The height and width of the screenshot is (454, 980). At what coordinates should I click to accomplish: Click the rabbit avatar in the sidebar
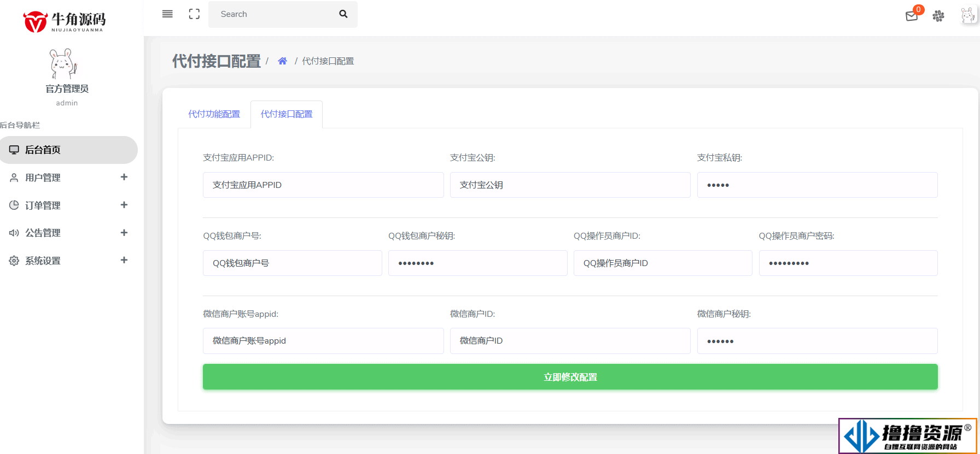click(64, 64)
